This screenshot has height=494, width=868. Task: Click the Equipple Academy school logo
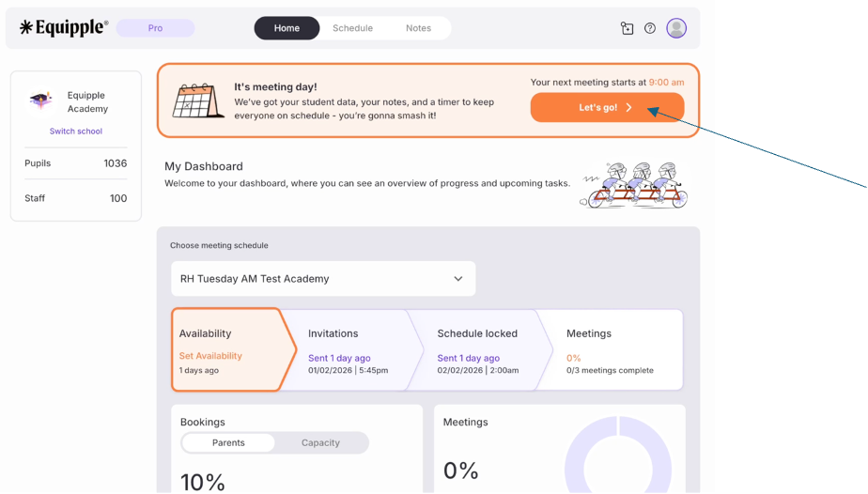41,100
